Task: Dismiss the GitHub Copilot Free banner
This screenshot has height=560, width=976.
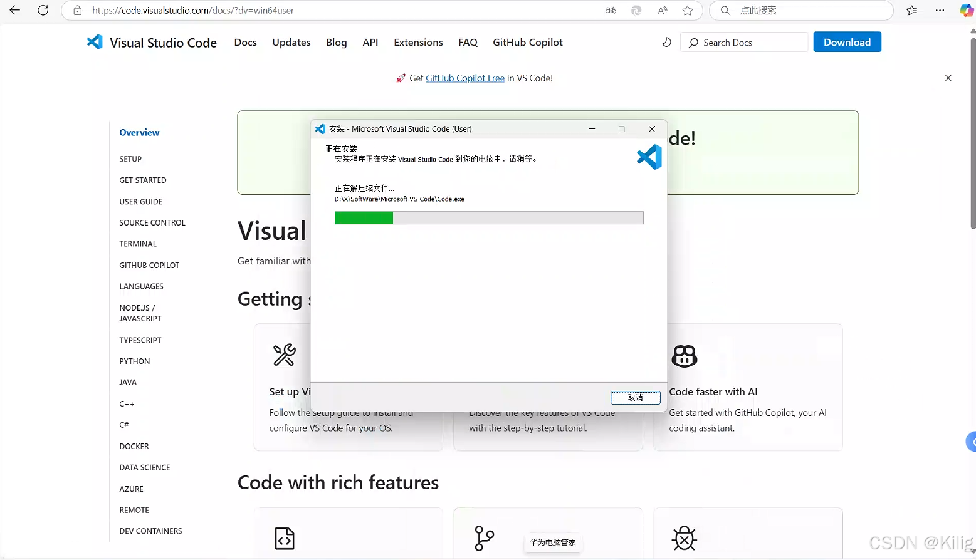Action: (948, 78)
